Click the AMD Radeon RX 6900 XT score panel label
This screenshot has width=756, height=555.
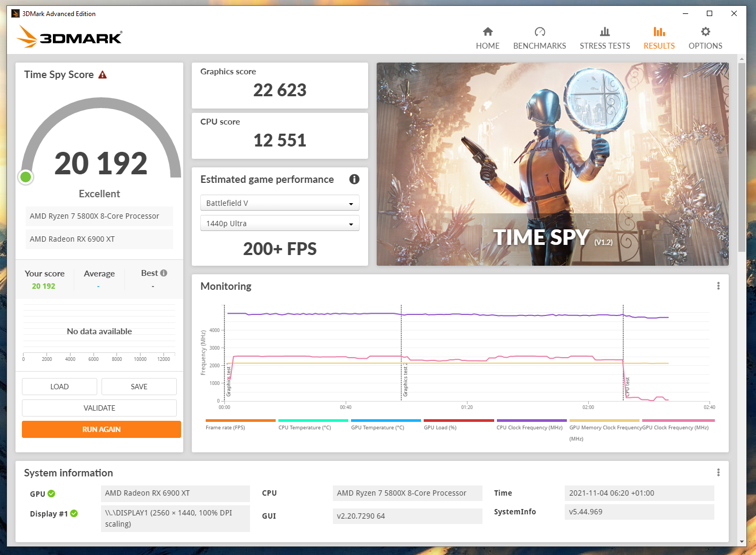click(x=99, y=239)
